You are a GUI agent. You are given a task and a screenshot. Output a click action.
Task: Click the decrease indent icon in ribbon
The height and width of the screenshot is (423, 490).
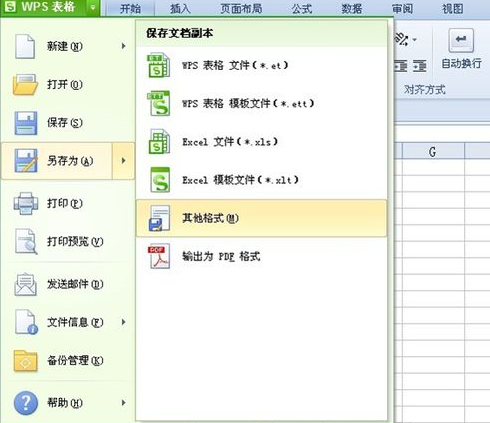[401, 66]
